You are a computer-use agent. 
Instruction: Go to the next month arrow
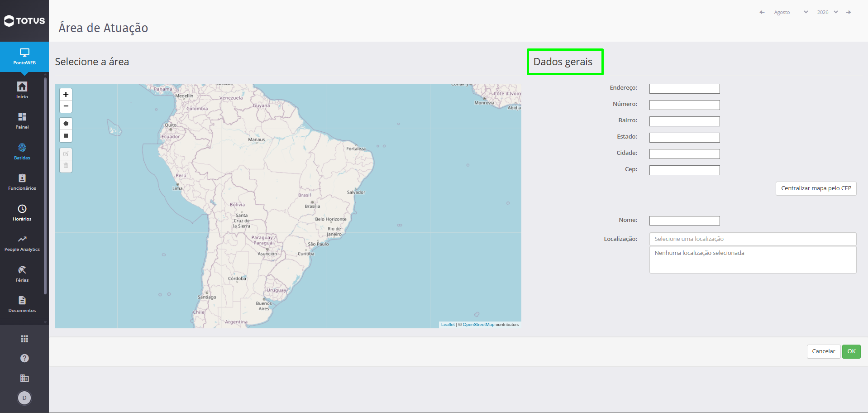point(849,12)
